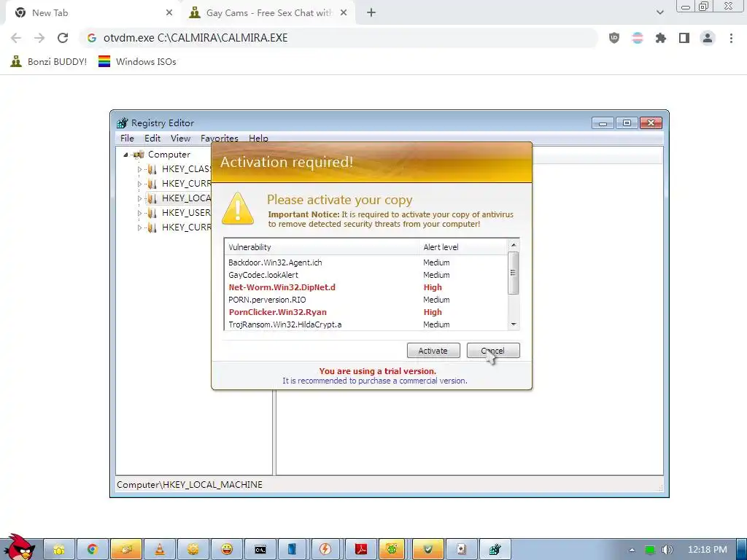
Task: Go forward one page
Action: 39,38
